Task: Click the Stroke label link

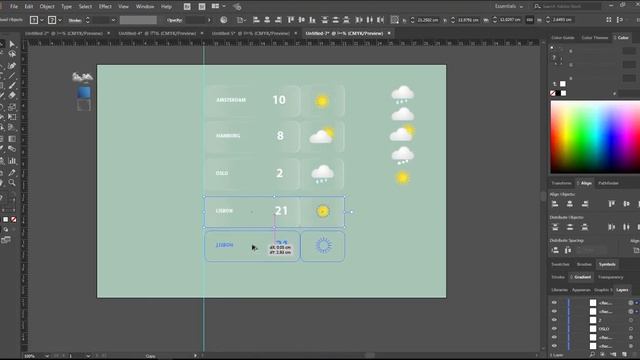Action: tap(75, 20)
